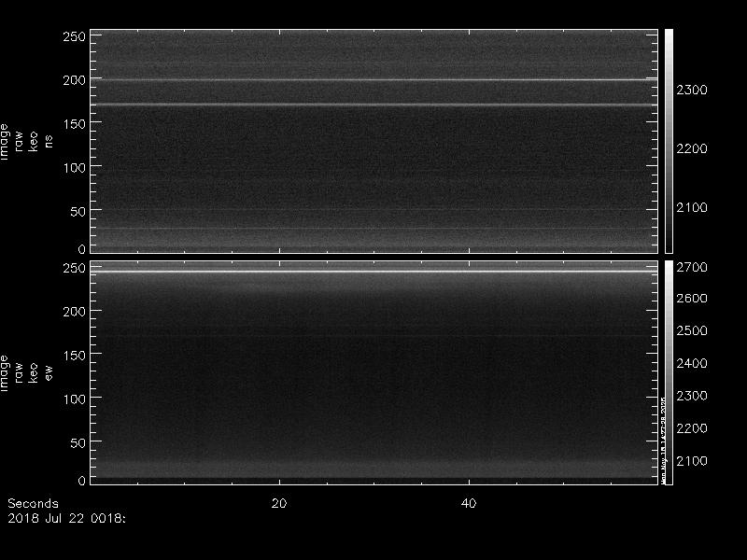Click the bright line near 170 in ns keogram
Screen dimensions: 747x560
pos(374,105)
